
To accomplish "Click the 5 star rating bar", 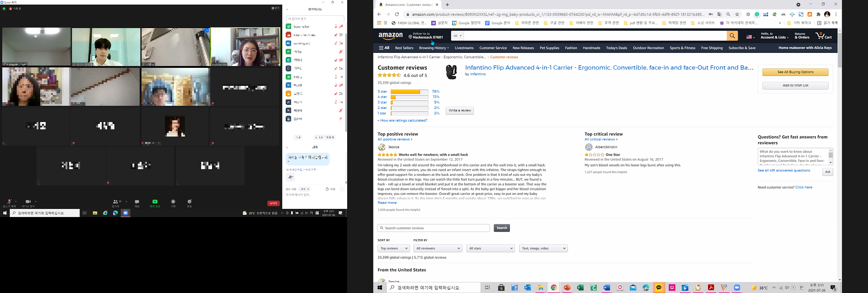I will click(409, 91).
